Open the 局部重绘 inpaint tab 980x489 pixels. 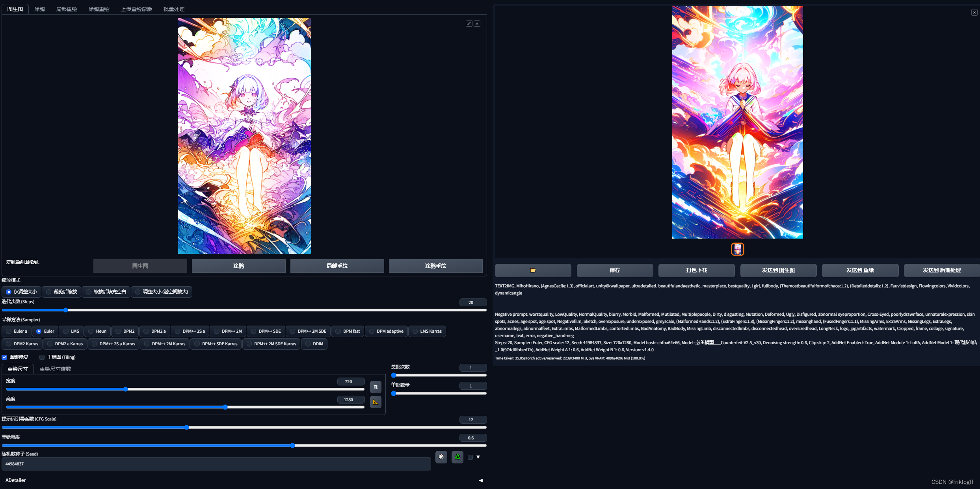(x=66, y=9)
